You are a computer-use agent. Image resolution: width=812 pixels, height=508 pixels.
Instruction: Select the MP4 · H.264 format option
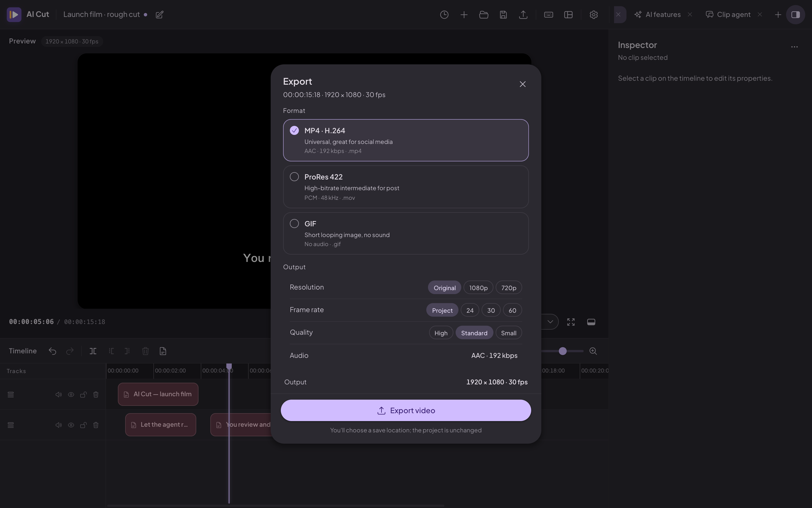[406, 140]
